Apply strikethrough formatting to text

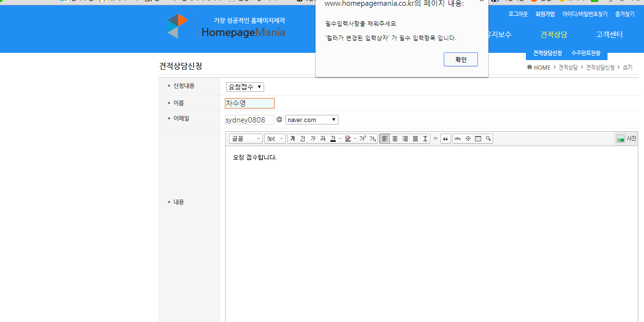pos(323,139)
